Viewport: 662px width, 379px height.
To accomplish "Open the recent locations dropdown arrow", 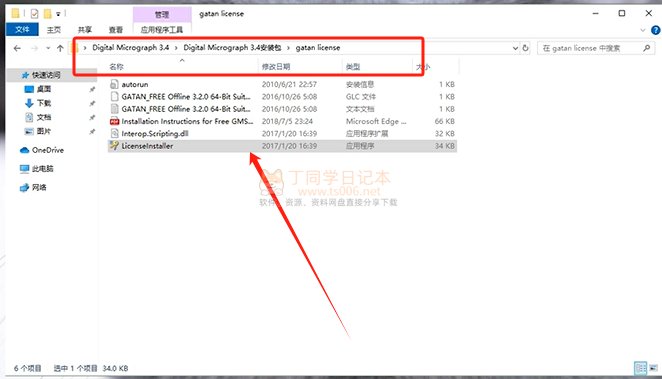I will 48,48.
